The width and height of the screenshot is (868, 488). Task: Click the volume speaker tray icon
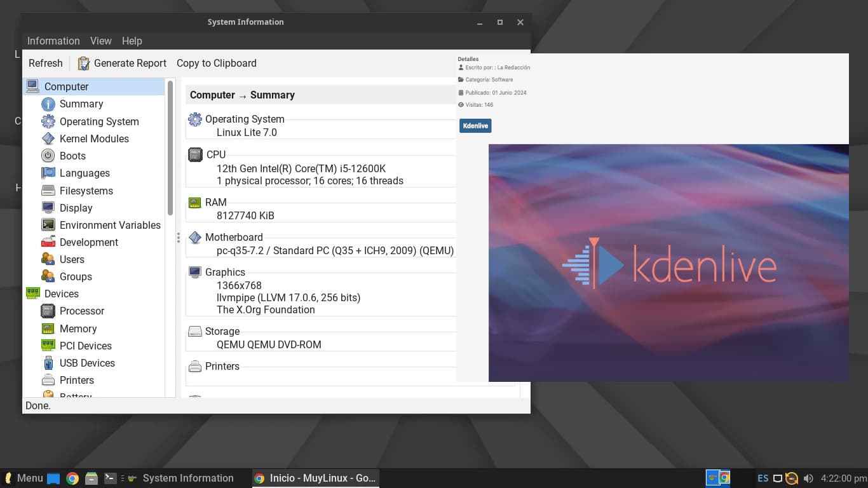tap(808, 478)
